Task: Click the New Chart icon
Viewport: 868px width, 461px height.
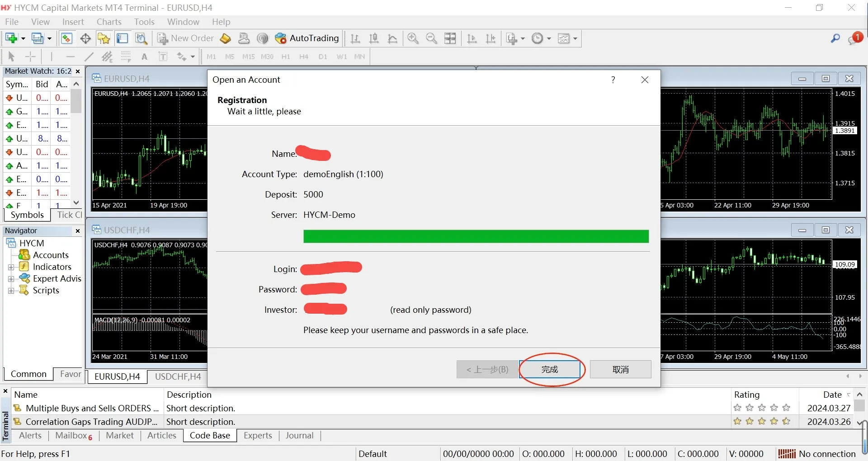Action: pos(11,38)
